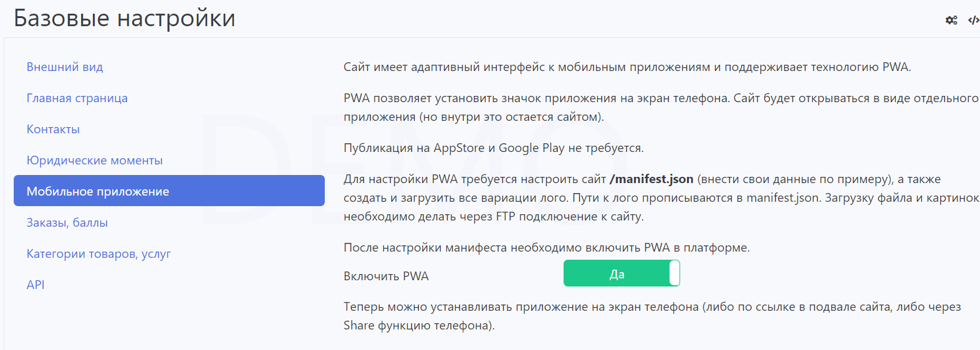Switch to Заказы, баллы section
This screenshot has height=350, width=980.
pyautogui.click(x=67, y=222)
